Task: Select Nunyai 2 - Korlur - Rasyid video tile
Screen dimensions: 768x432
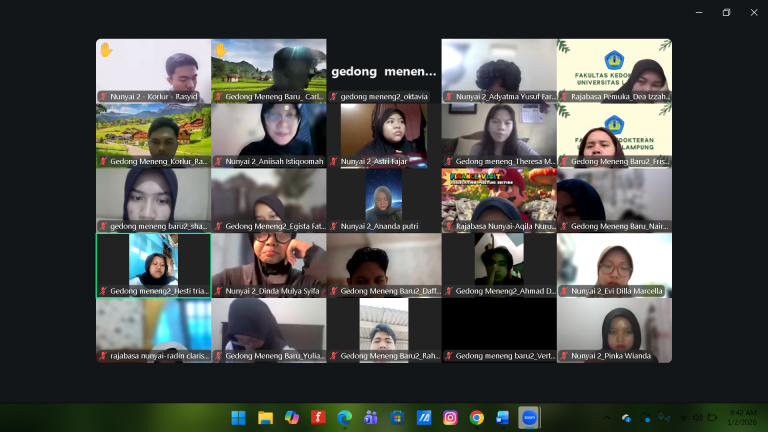Action: [x=154, y=71]
